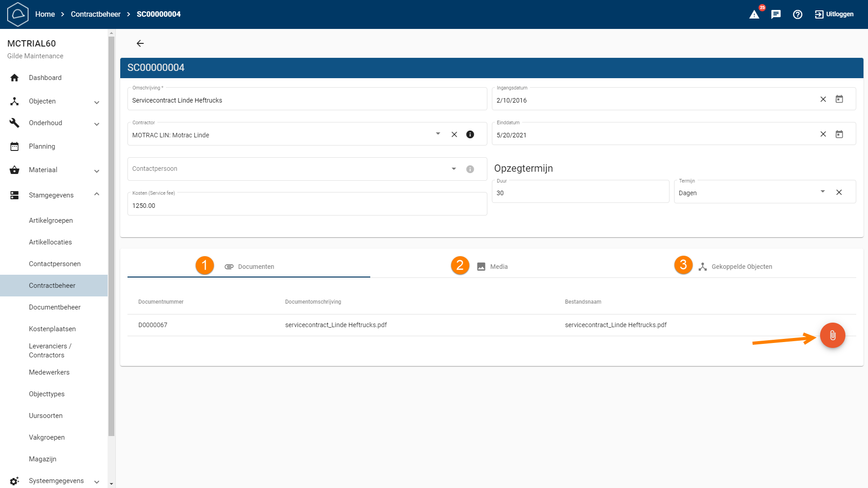Click the Kosten (Service fee) input field
The width and height of the screenshot is (868, 488).
[307, 206]
